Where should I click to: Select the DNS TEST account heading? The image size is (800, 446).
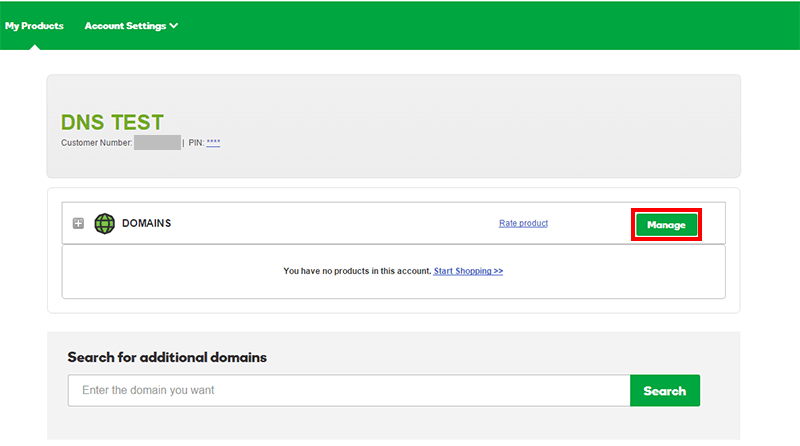point(112,122)
